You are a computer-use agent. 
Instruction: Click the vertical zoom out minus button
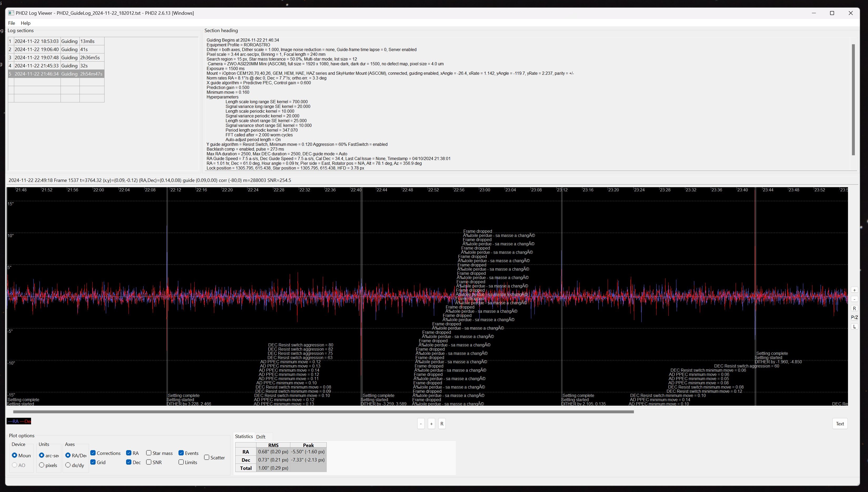[x=854, y=299]
